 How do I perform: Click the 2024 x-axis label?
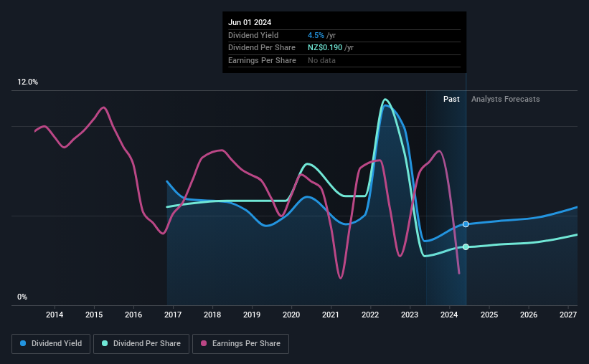click(x=449, y=315)
